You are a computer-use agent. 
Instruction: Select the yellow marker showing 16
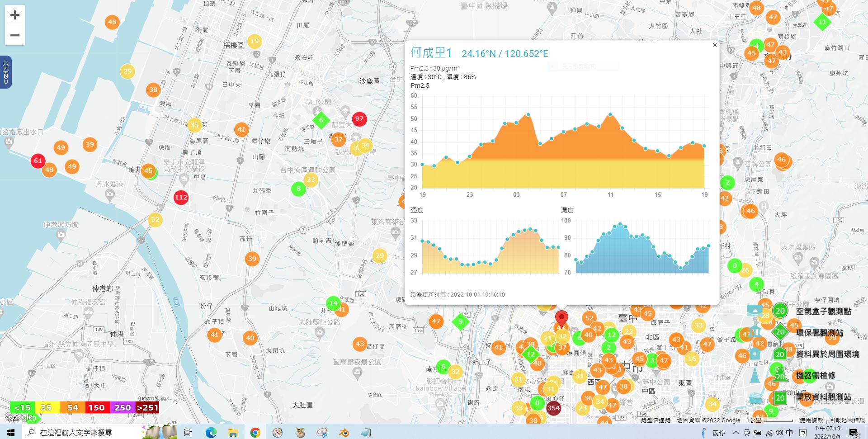(691, 359)
